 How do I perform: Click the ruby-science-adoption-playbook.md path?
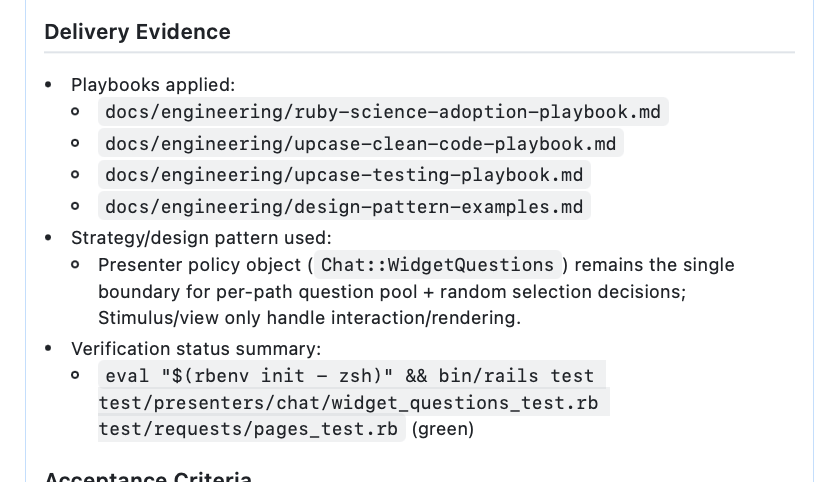(x=383, y=111)
